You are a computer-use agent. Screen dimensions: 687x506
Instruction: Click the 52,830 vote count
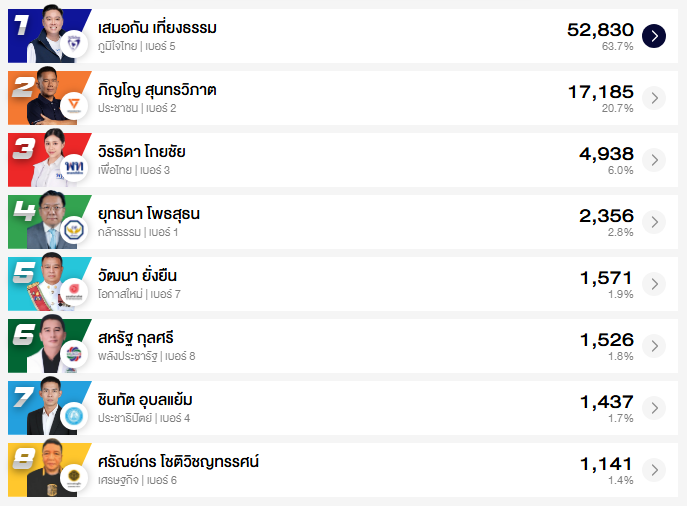[x=599, y=30]
